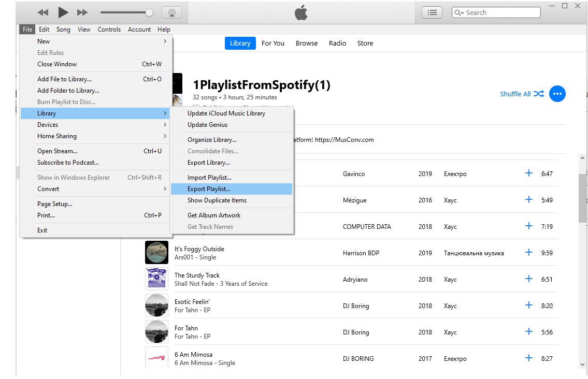Select Open Stream... menu item
588x379 pixels.
click(96, 151)
